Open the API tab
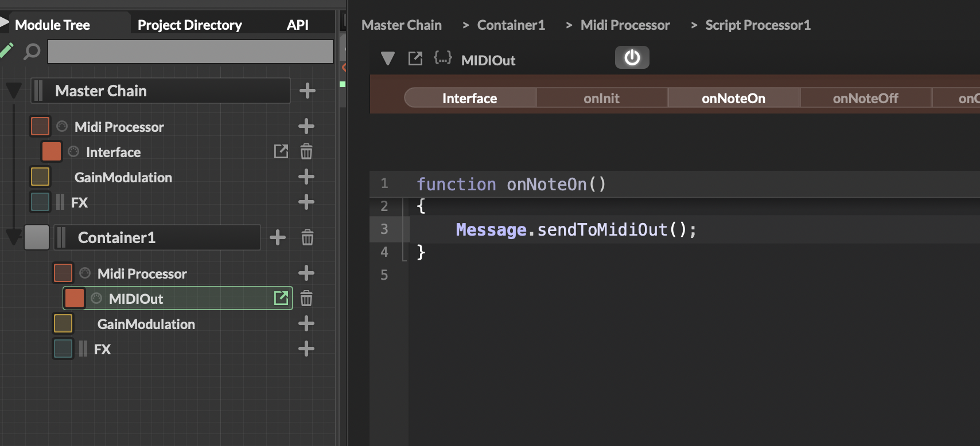This screenshot has height=446, width=980. coord(298,25)
